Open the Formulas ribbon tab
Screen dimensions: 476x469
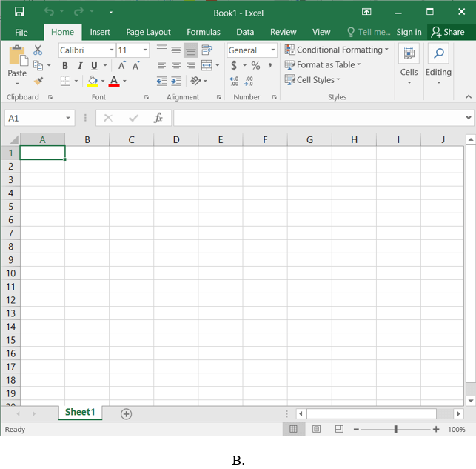pyautogui.click(x=203, y=32)
